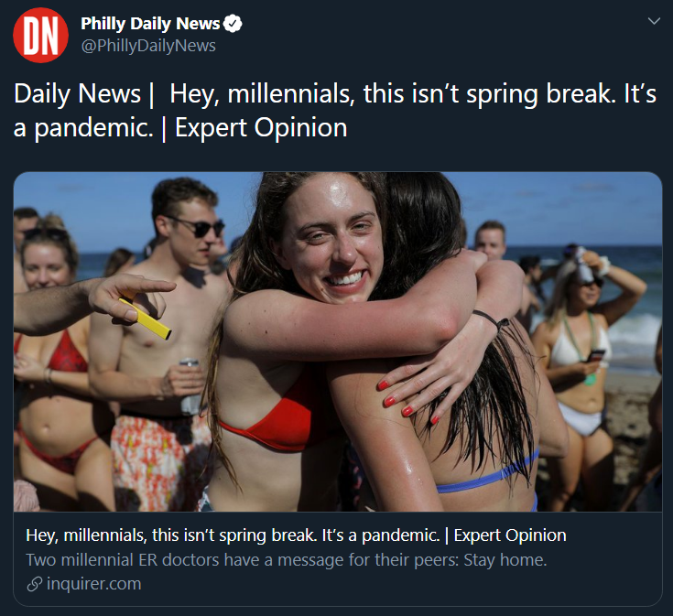Open the beach photo preview image
673x616 pixels.
click(338, 341)
